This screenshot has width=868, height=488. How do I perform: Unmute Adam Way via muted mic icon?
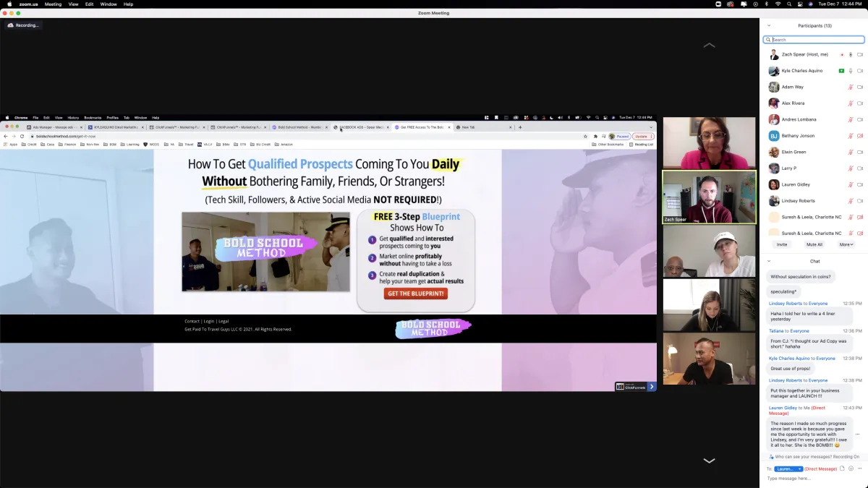coord(851,87)
